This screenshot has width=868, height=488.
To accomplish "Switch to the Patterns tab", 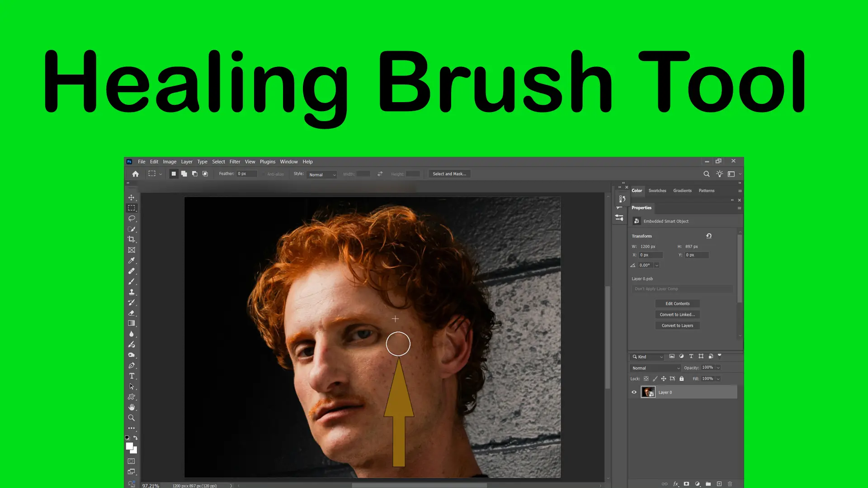I will click(707, 191).
